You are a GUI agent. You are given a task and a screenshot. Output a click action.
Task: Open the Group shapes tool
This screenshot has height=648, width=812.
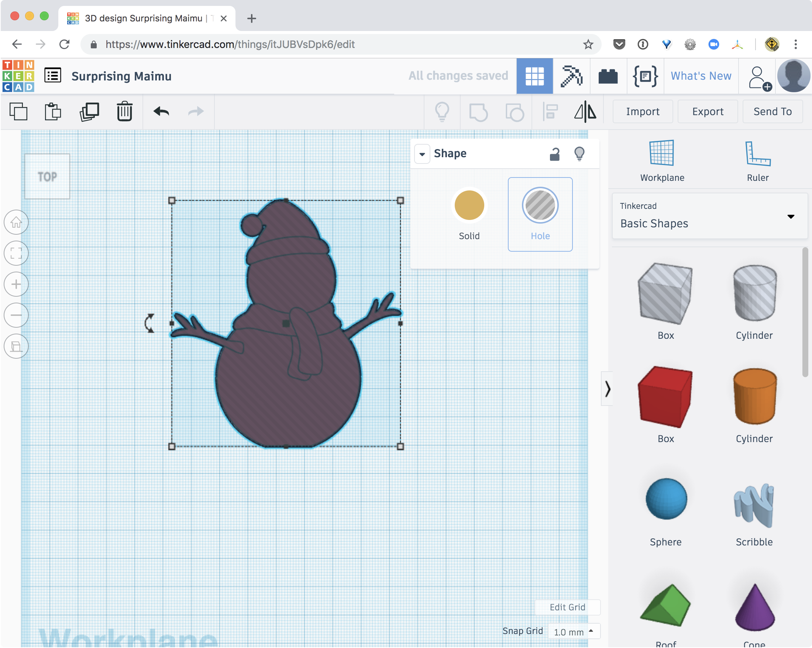click(x=479, y=111)
